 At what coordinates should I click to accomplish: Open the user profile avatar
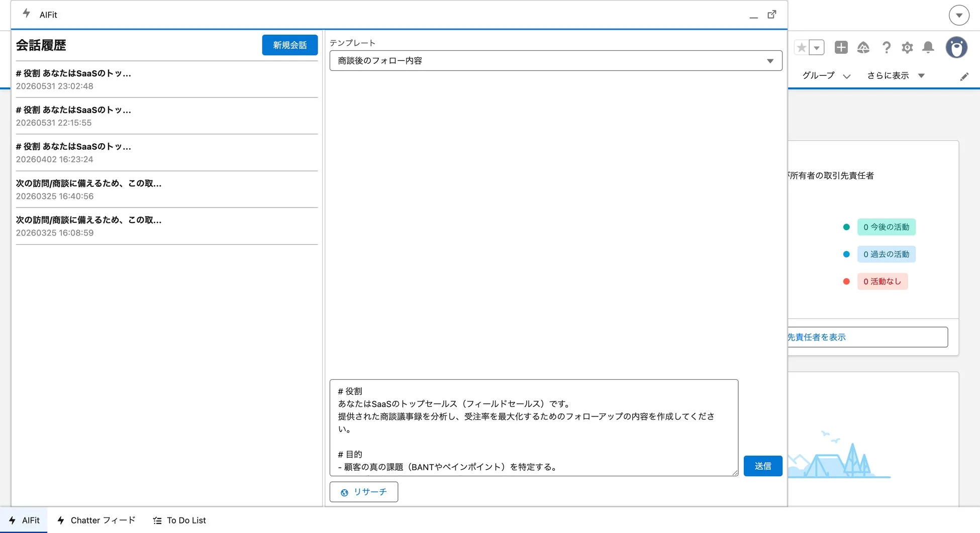coord(956,48)
